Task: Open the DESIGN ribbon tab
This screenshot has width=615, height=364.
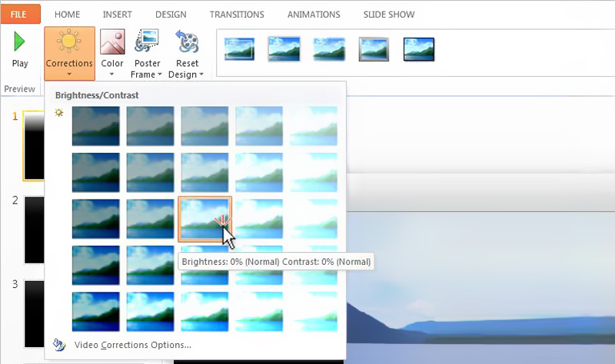Action: pyautogui.click(x=171, y=15)
